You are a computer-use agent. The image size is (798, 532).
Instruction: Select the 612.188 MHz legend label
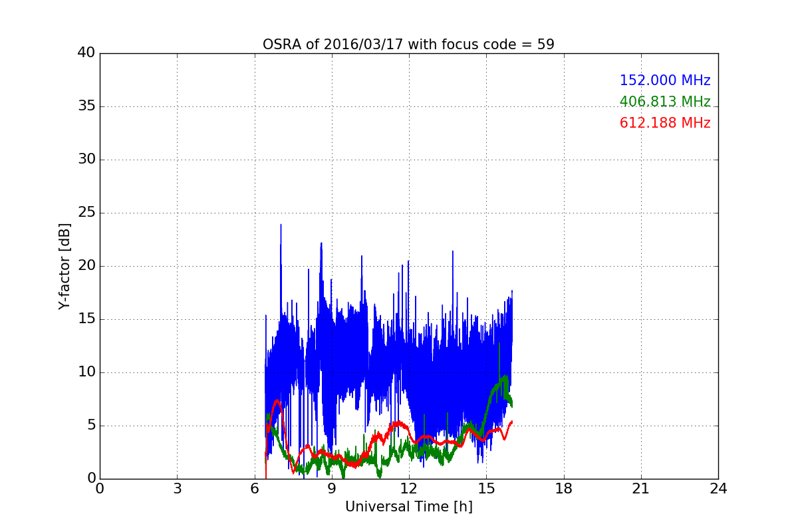tap(665, 123)
